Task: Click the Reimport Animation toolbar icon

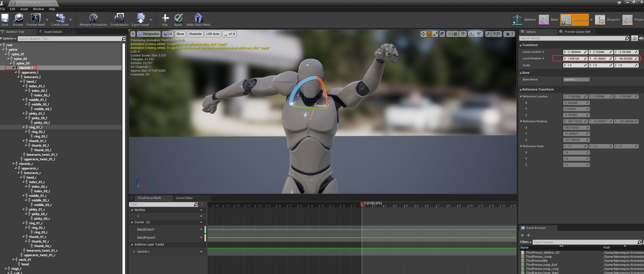Action: pyautogui.click(x=94, y=19)
